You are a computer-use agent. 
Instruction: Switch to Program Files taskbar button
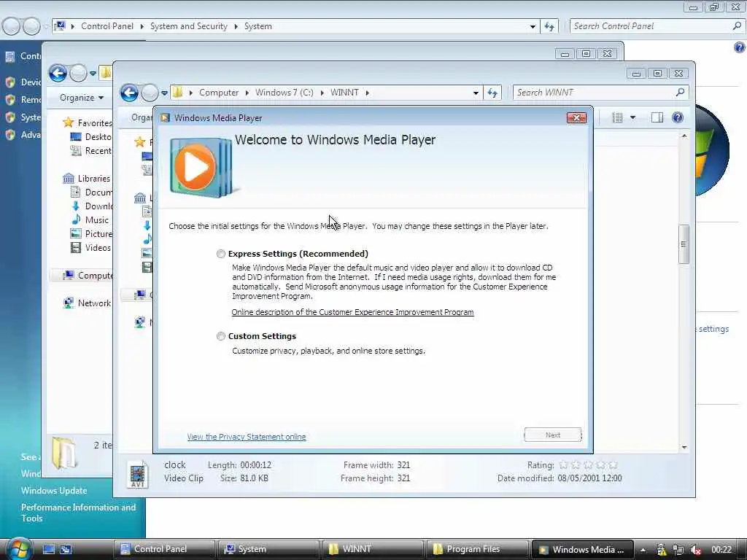click(477, 549)
